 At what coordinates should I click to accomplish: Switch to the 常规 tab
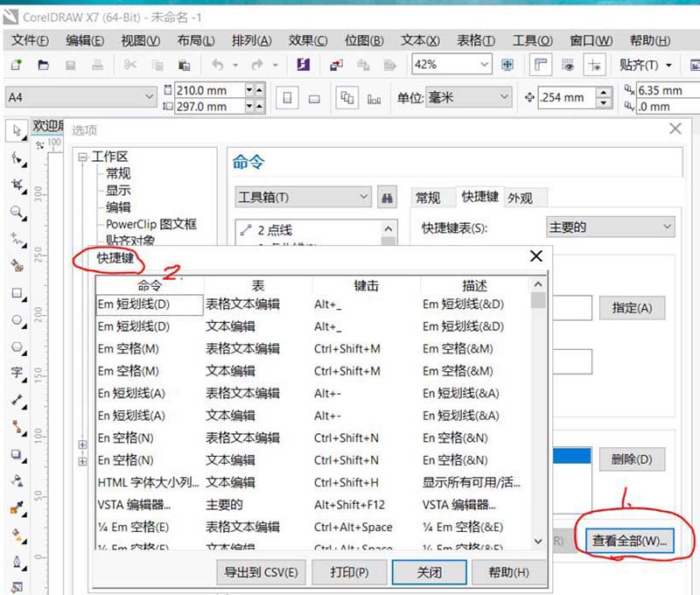coord(428,198)
